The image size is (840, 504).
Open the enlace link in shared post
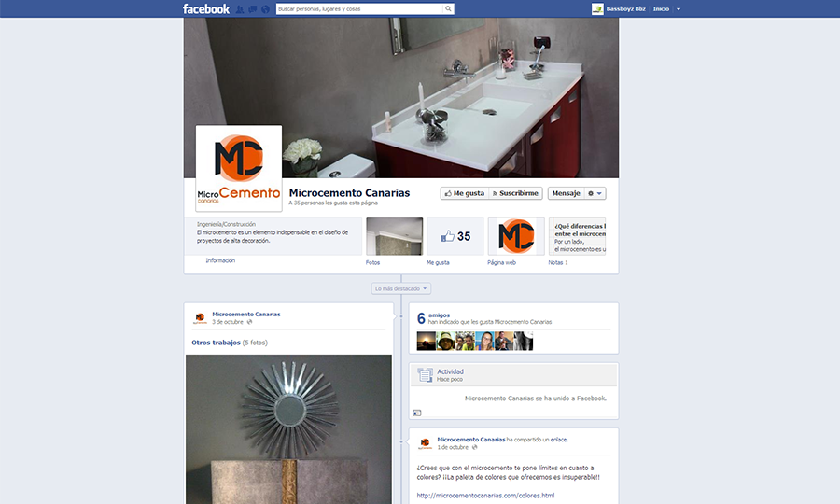point(558,440)
